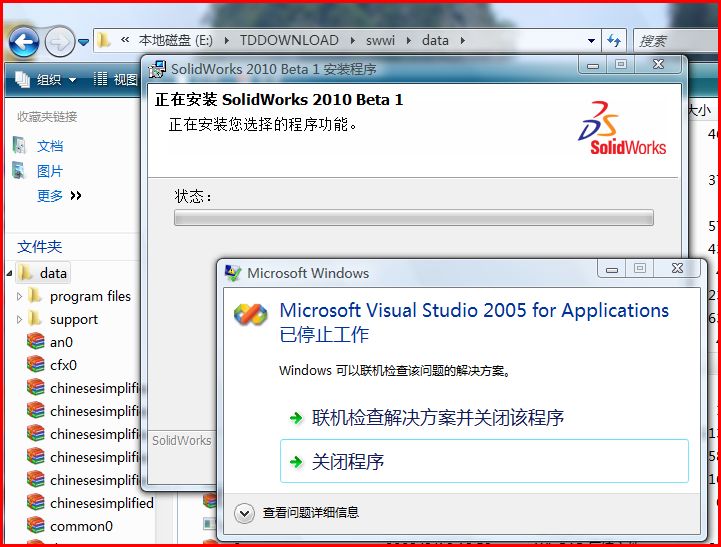Expand the arrow after data breadcrumb
This screenshot has height=547, width=721.
coord(463,40)
